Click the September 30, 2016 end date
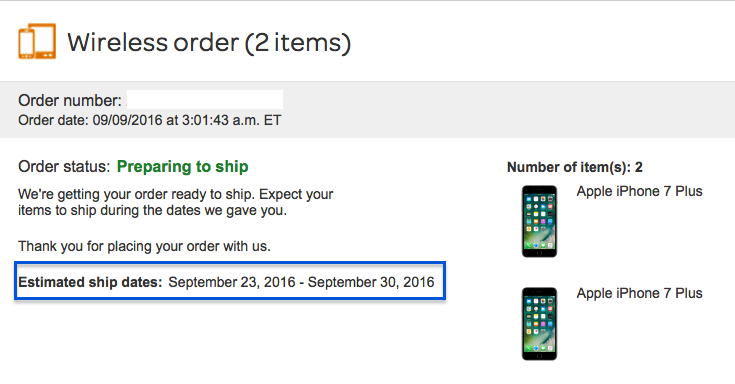This screenshot has height=384, width=735. 371,282
